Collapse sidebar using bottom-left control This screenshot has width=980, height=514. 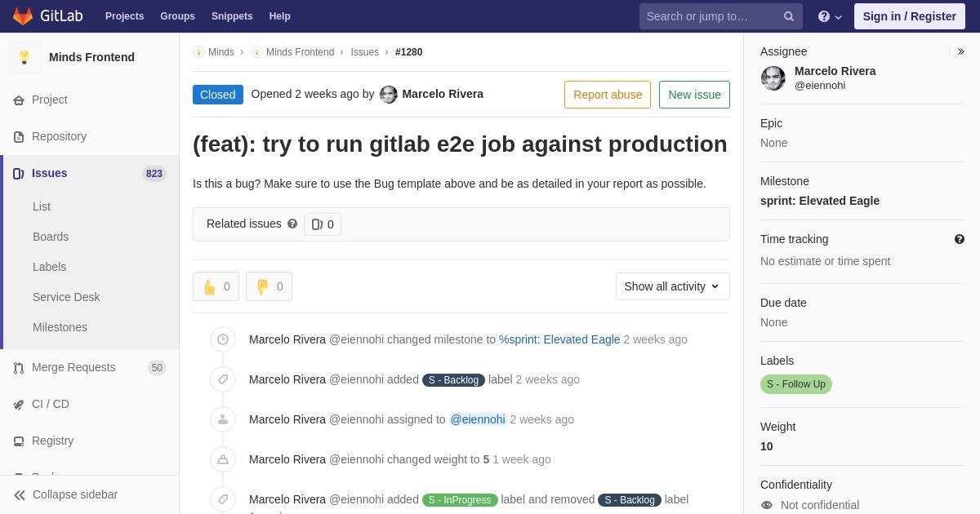pos(65,494)
